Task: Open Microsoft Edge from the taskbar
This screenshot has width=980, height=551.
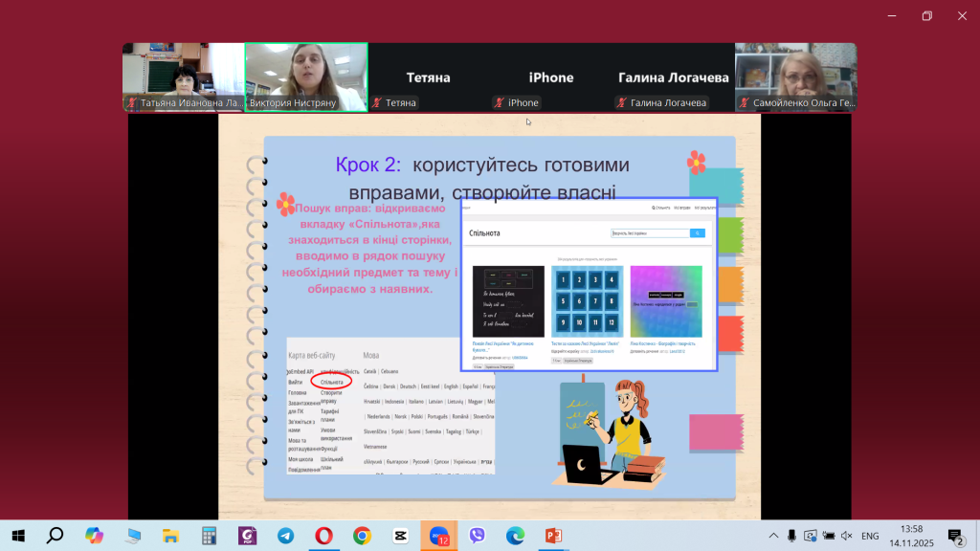Action: [x=516, y=535]
